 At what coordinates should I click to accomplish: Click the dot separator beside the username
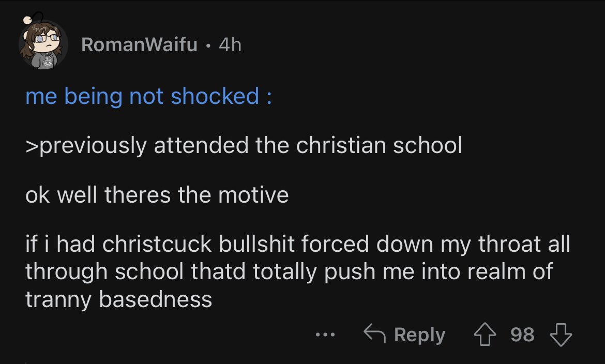[x=208, y=45]
